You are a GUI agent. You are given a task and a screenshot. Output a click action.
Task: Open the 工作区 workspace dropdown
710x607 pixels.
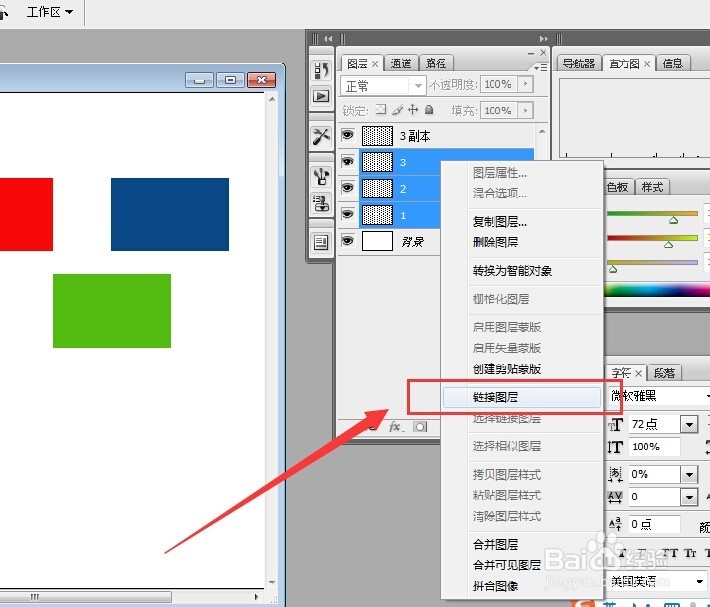click(49, 12)
